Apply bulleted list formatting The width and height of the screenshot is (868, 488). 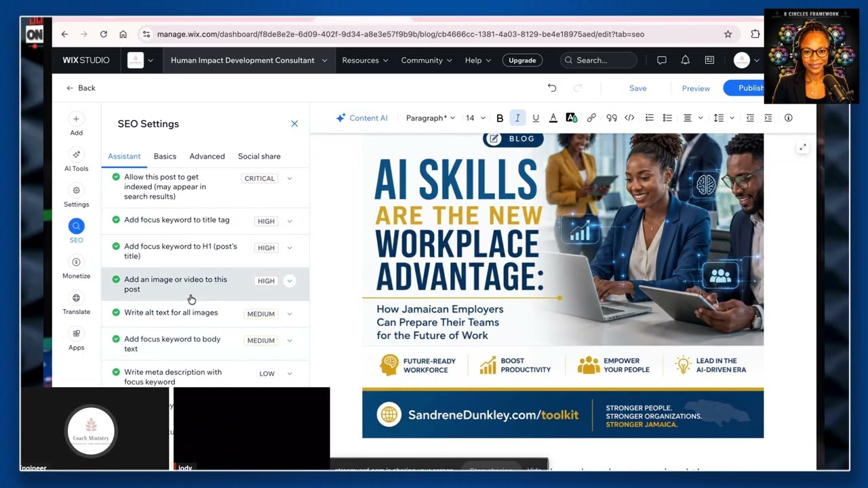pyautogui.click(x=667, y=118)
